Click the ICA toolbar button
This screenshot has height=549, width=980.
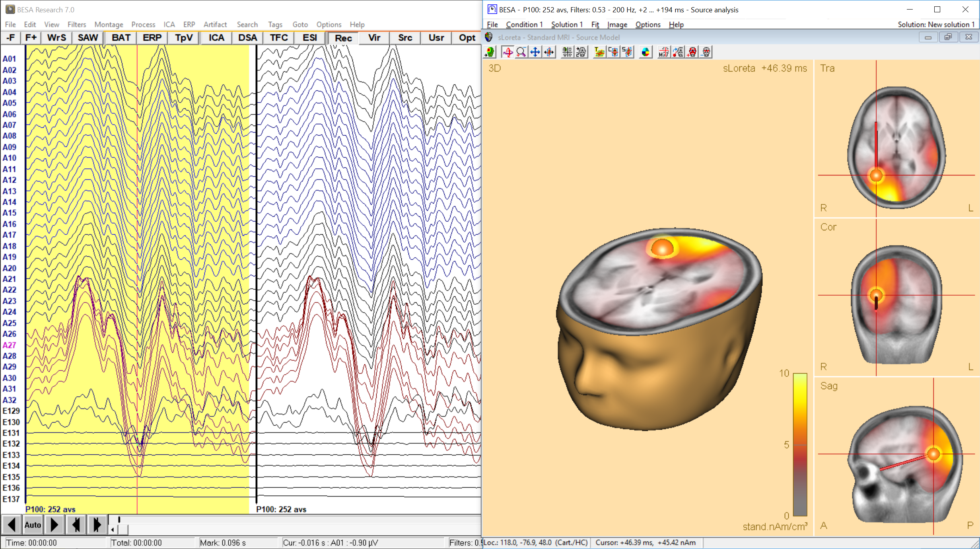(216, 38)
